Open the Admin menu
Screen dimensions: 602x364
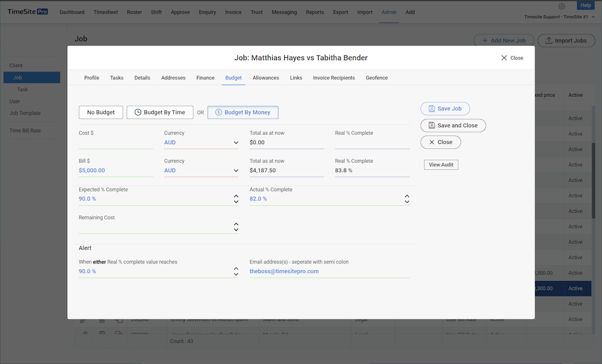389,12
